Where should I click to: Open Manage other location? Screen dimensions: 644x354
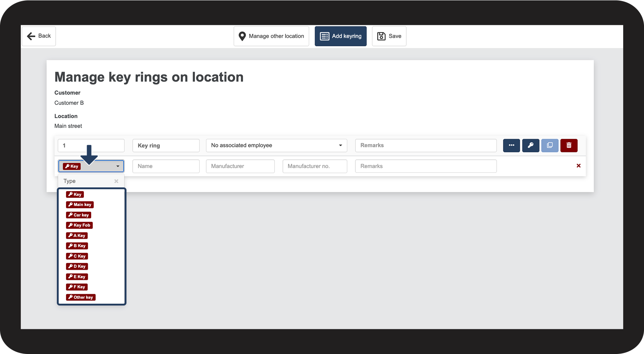click(271, 36)
